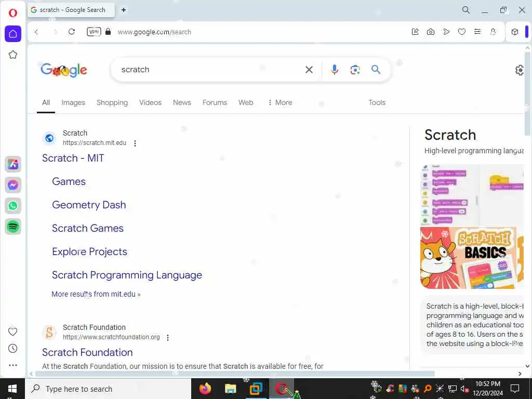Launch Firefox from the taskbar
Screen dimensions: 532x399
point(205,389)
